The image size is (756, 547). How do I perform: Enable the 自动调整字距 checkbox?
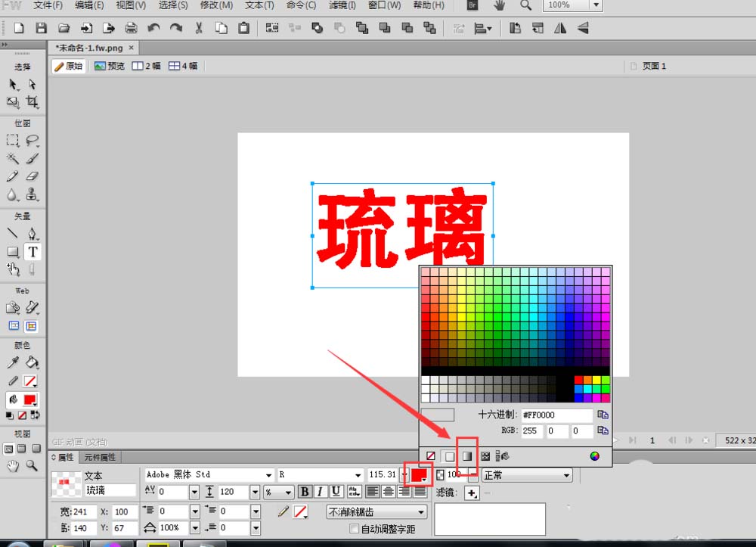(354, 528)
